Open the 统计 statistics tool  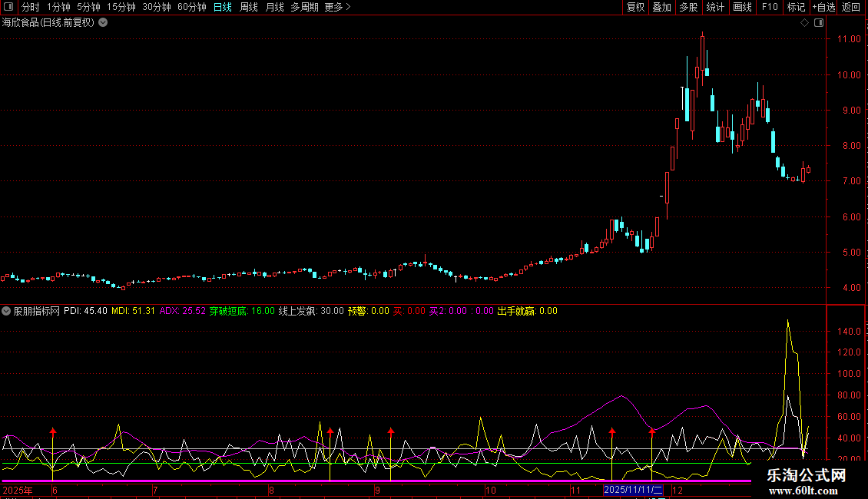coord(715,7)
